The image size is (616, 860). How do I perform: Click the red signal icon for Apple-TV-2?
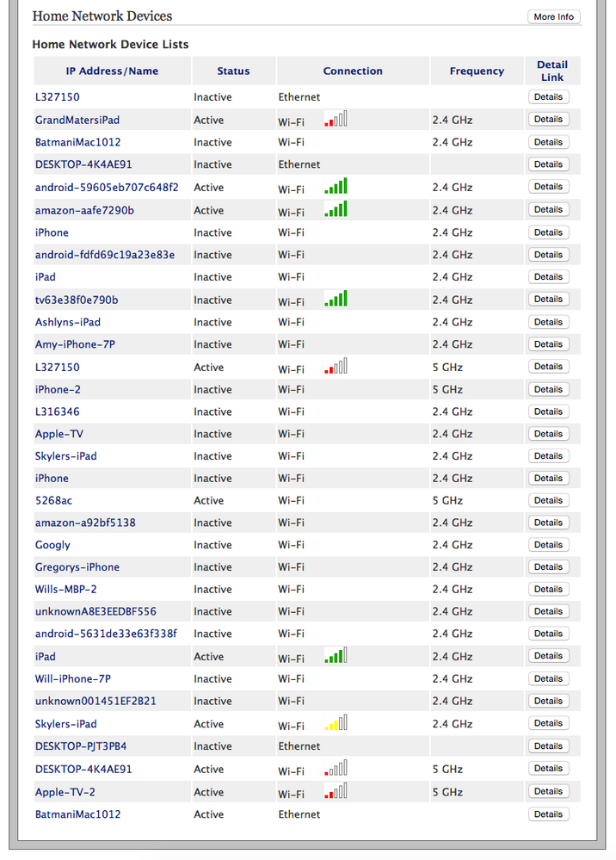click(336, 791)
